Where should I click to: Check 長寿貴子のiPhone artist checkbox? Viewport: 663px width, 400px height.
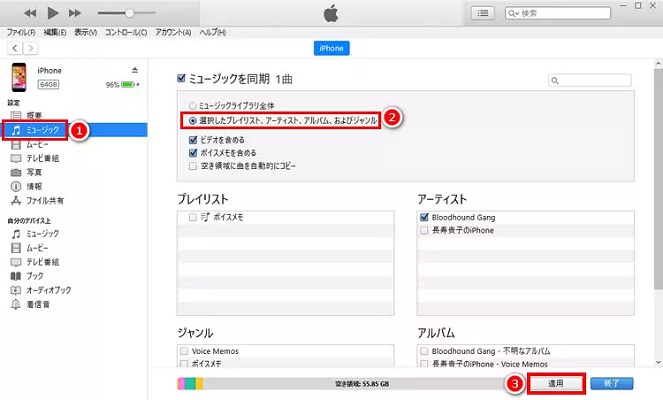tap(424, 230)
